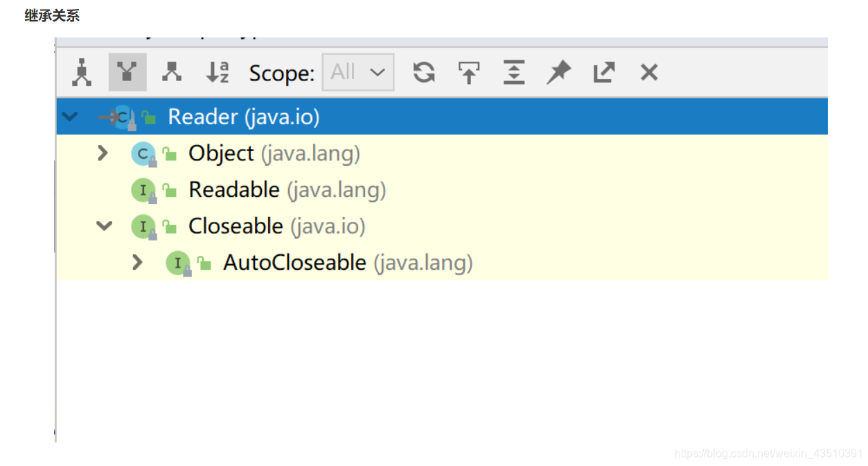Image resolution: width=868 pixels, height=466 pixels.
Task: Expand all nodes icon
Action: click(x=514, y=72)
